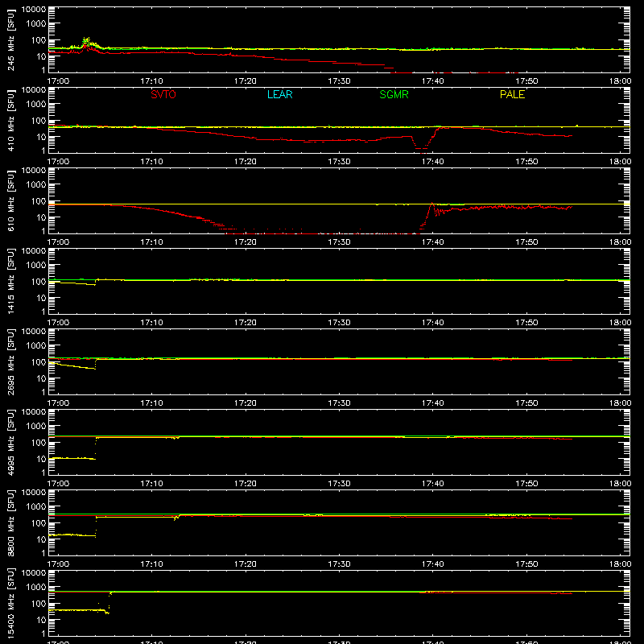Click the 8800 MHz [SFU] axis title

click(x=10, y=522)
